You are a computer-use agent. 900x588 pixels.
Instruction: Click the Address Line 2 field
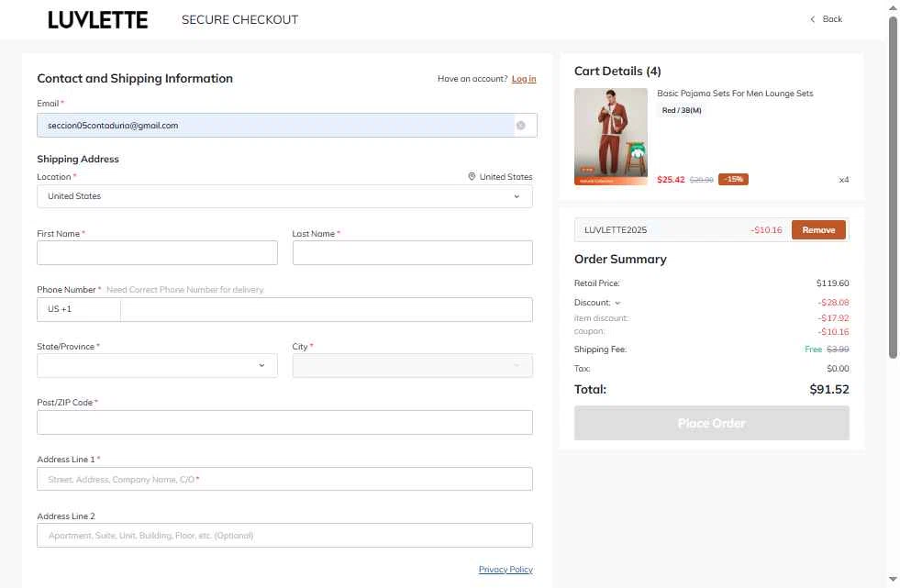point(284,535)
